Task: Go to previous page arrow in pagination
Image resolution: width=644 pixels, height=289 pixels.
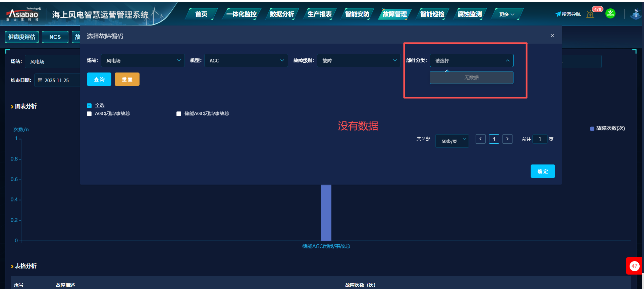Action: point(480,139)
